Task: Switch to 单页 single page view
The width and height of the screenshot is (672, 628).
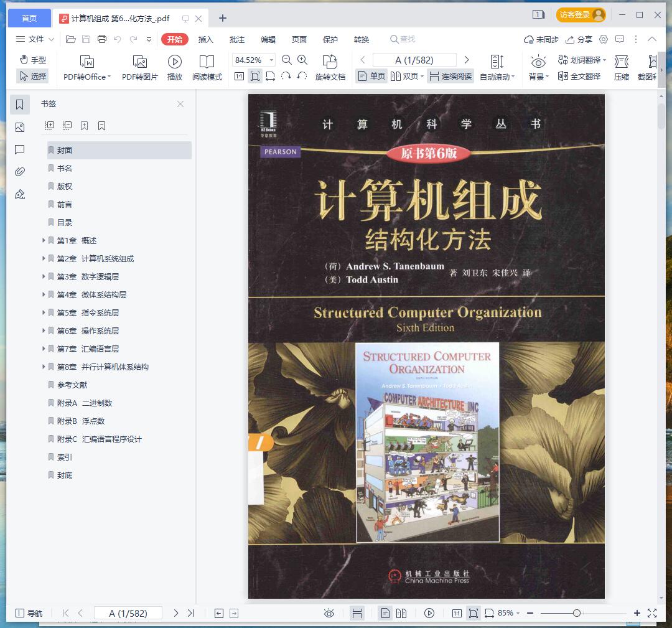Action: [371, 77]
